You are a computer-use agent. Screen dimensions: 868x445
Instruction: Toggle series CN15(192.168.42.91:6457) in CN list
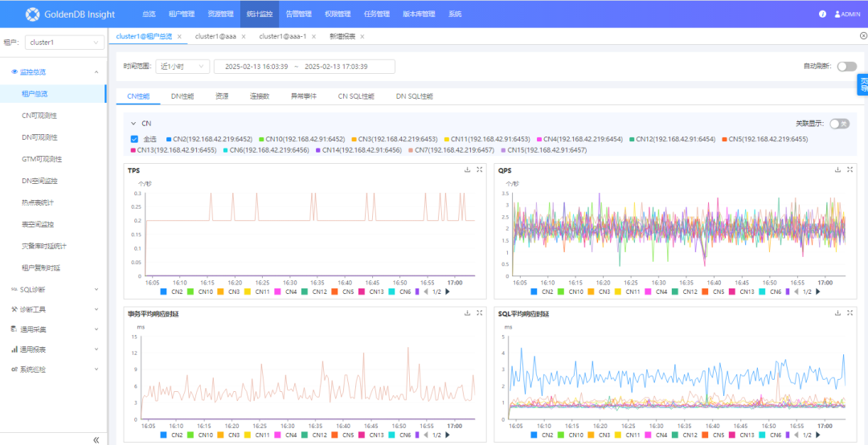click(544, 150)
